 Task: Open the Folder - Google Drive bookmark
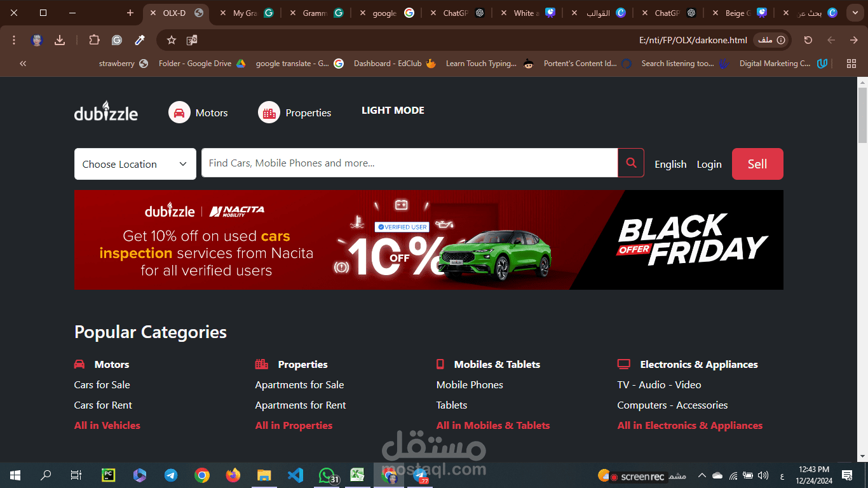pos(202,64)
